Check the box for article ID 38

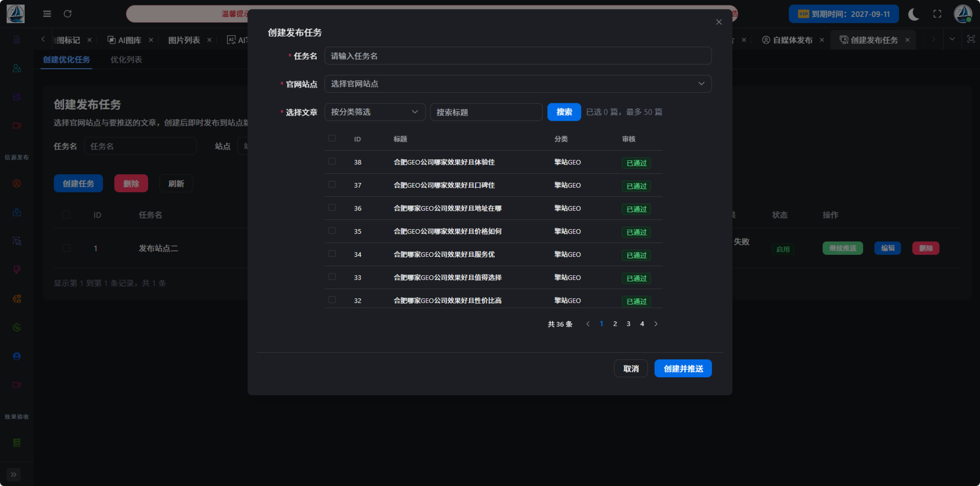pyautogui.click(x=332, y=161)
